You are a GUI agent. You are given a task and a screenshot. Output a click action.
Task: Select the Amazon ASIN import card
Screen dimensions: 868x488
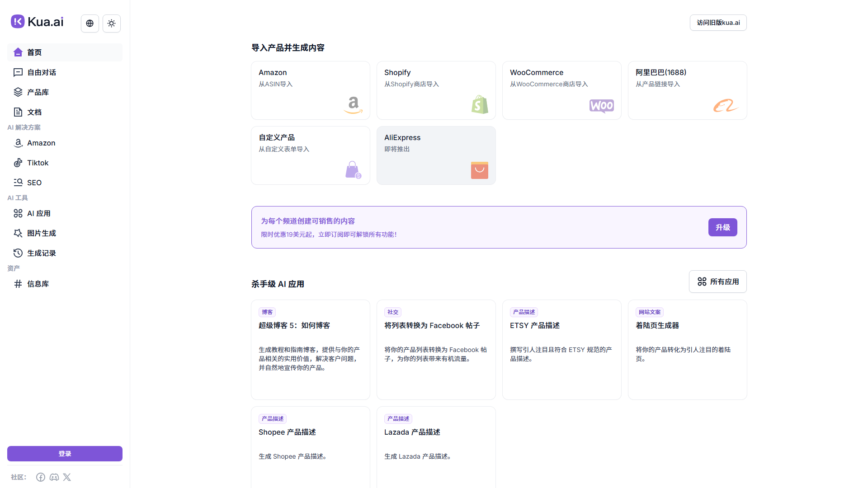[x=310, y=90]
